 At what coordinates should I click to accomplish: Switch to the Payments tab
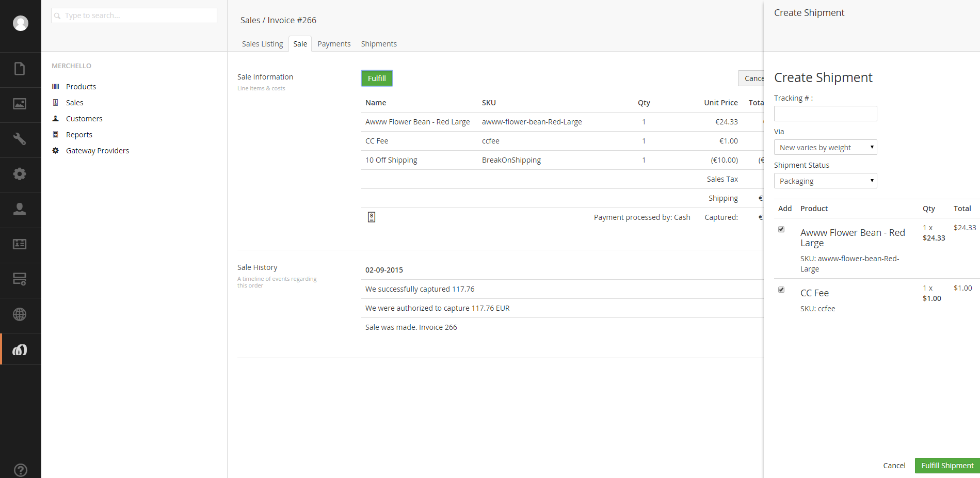point(334,44)
